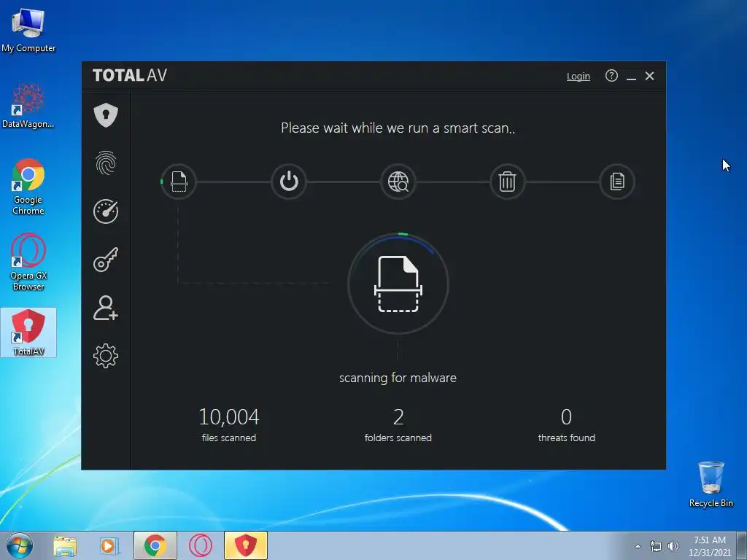
Task: Select the power startup programs step icon
Action: click(289, 182)
